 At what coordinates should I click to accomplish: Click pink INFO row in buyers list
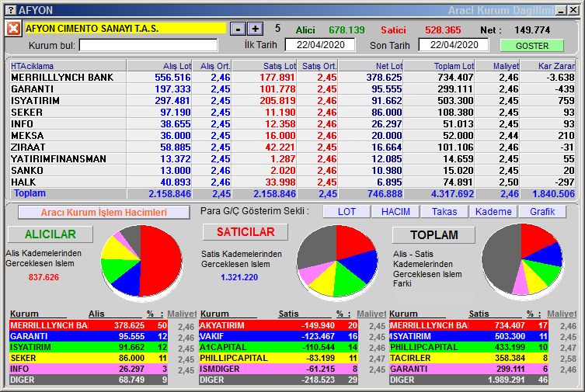click(89, 369)
